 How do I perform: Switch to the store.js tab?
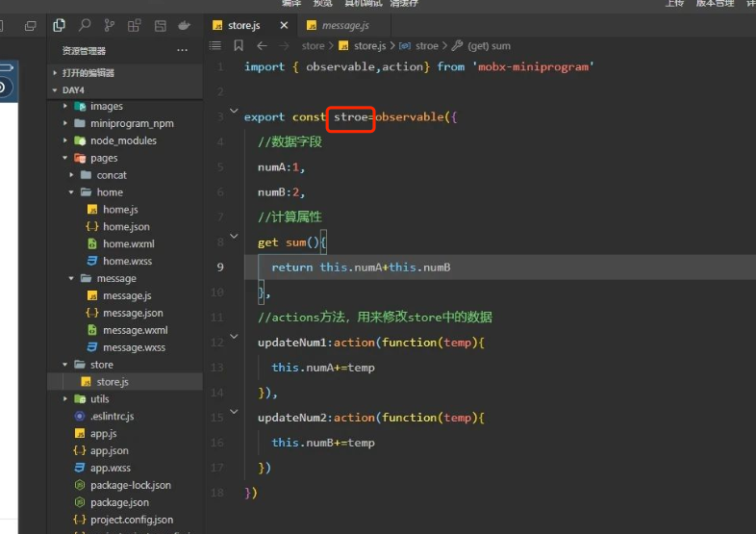click(251, 25)
